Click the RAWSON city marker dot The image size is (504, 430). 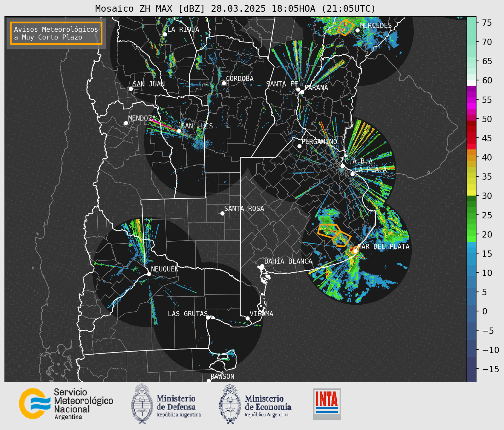[209, 381]
